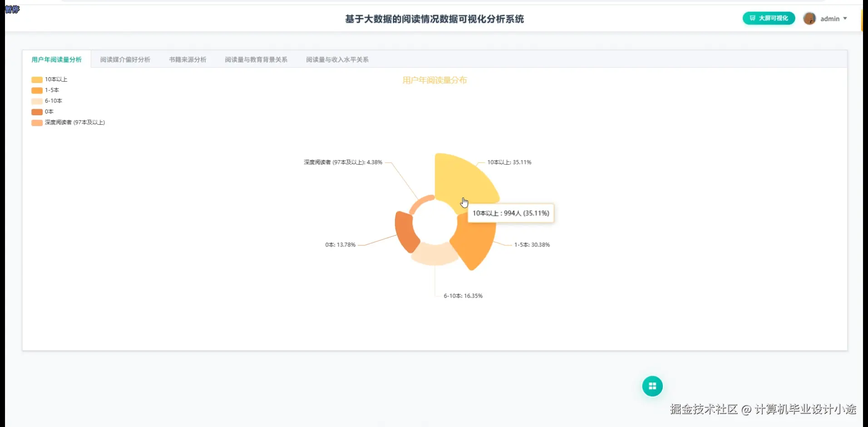This screenshot has width=868, height=427.
Task: Open the 阅读量与教育背景关系 tab
Action: tap(256, 59)
